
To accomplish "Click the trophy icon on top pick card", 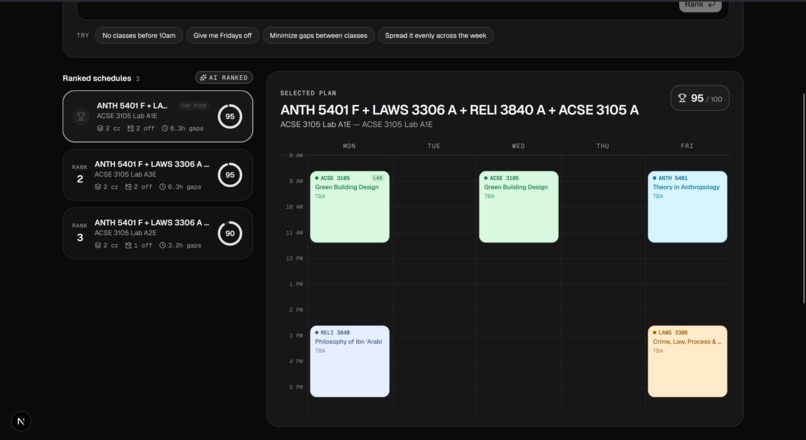I will pos(81,117).
